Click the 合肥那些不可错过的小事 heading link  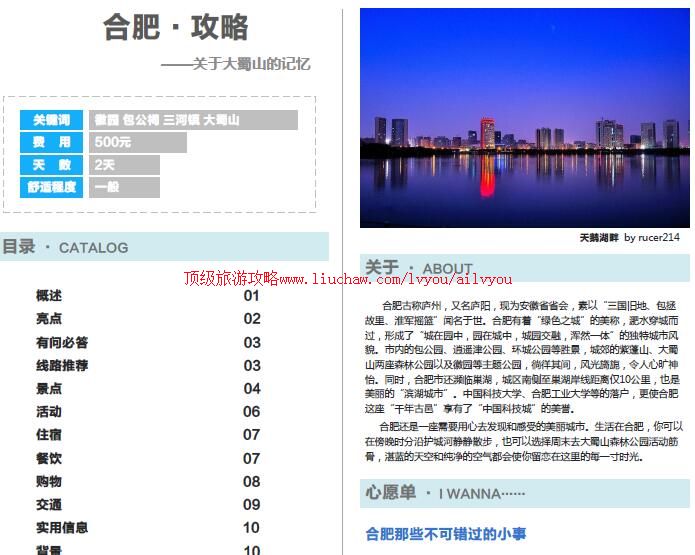click(446, 535)
